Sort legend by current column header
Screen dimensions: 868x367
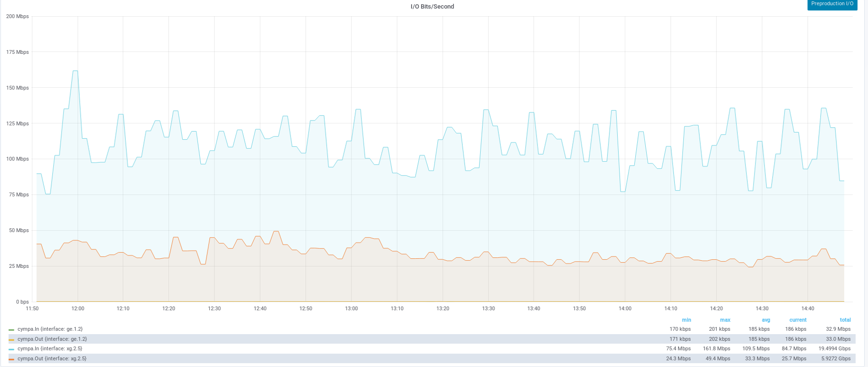798,320
